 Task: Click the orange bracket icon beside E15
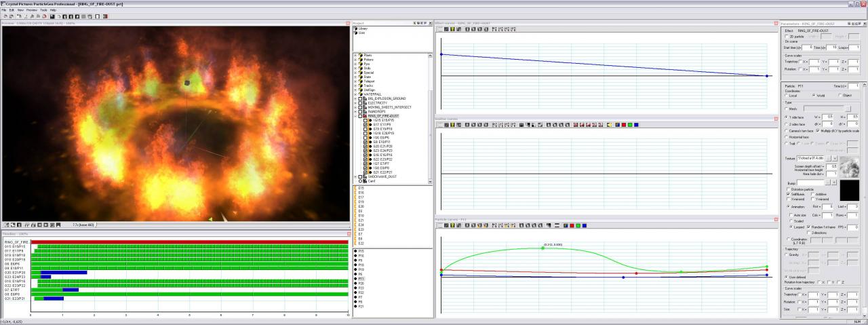coord(355,188)
